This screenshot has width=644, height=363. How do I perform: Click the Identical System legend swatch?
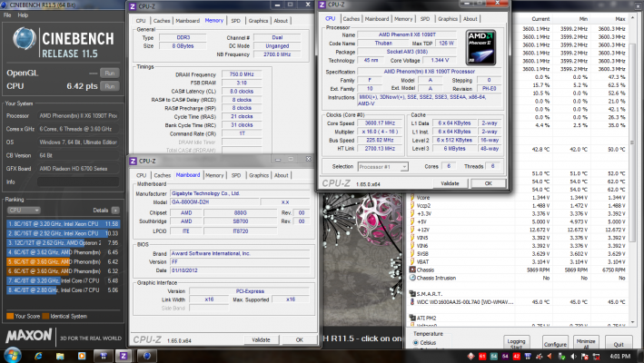pyautogui.click(x=45, y=316)
